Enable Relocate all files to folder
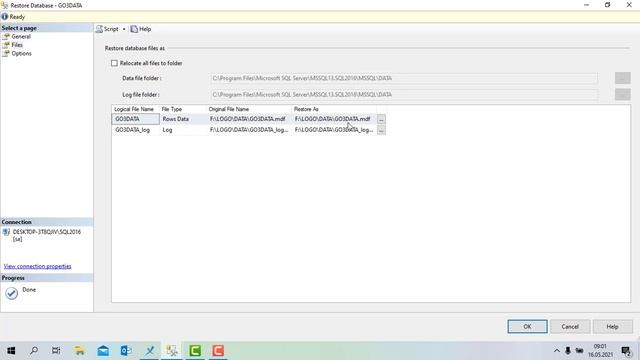 click(114, 63)
